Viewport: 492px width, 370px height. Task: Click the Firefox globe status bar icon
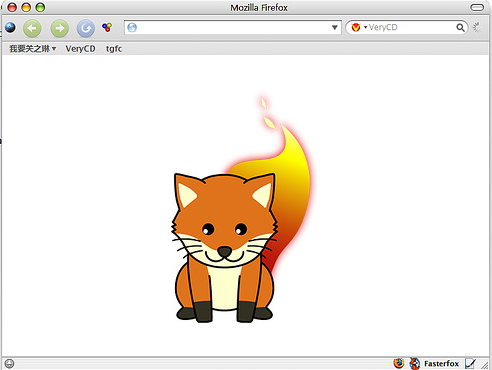click(x=399, y=363)
